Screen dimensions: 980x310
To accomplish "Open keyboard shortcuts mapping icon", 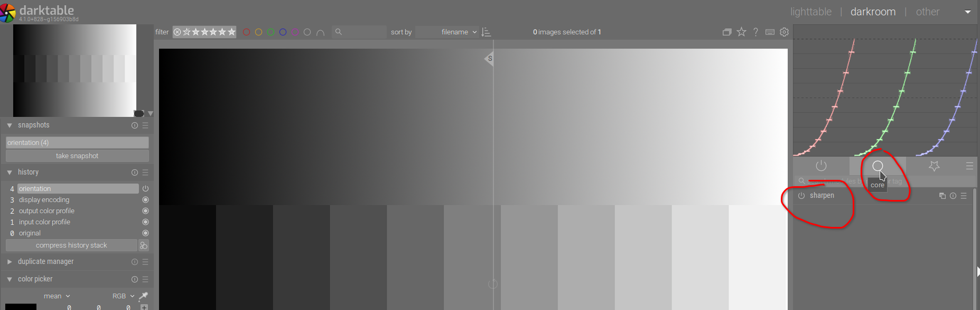I will pyautogui.click(x=770, y=32).
